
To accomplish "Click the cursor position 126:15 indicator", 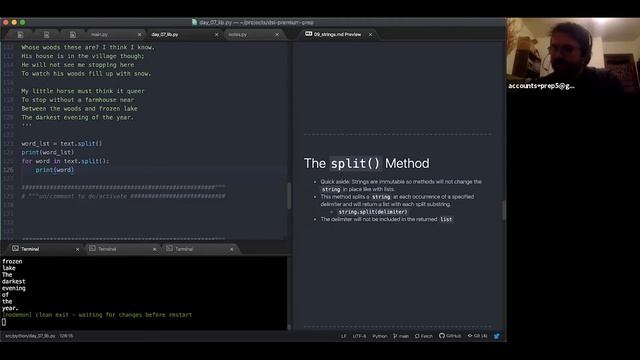I will pos(67,336).
